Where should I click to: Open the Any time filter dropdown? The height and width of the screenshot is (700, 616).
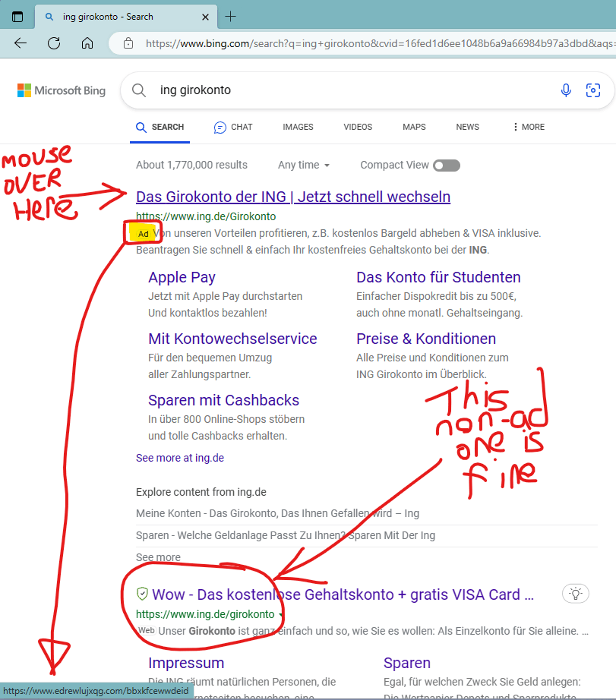click(304, 166)
